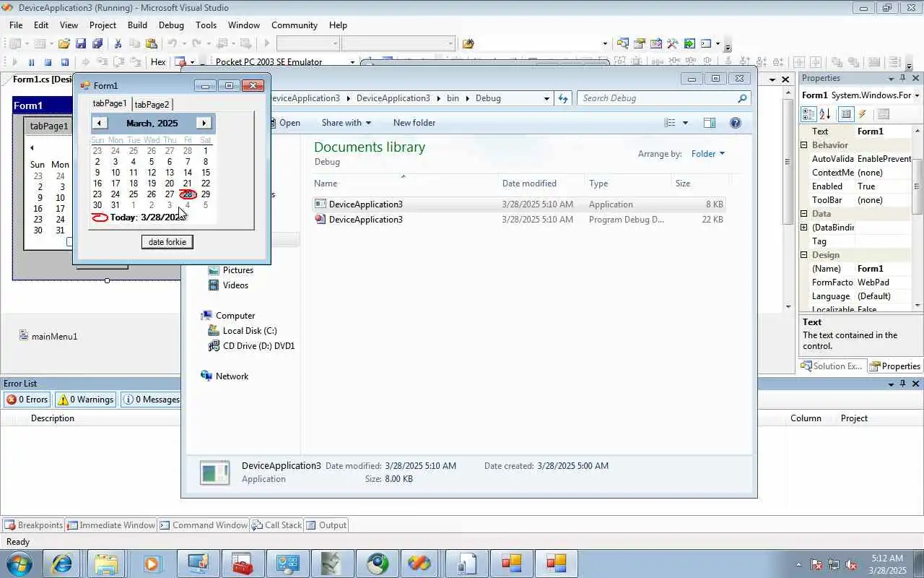Click the Open File icon in Visual Studio toolbar
This screenshot has height=578, width=924.
tap(64, 43)
